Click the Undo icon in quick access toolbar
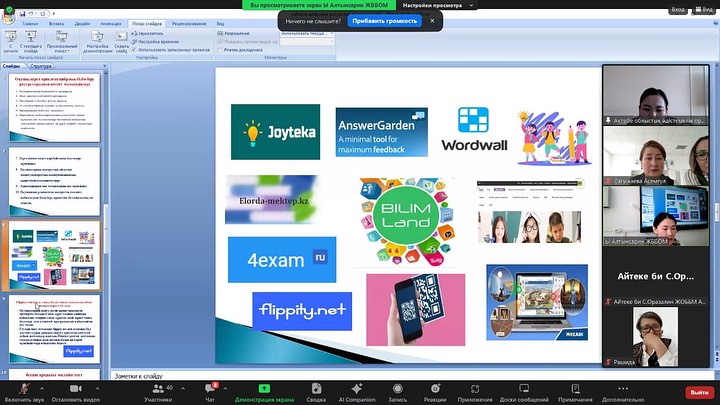Screen dimensions: 720x405 [31, 14]
